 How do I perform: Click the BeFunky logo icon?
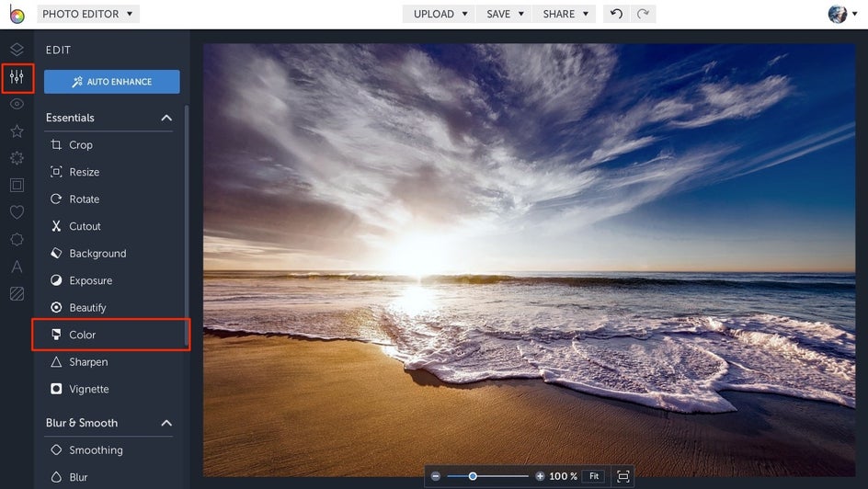pyautogui.click(x=17, y=15)
